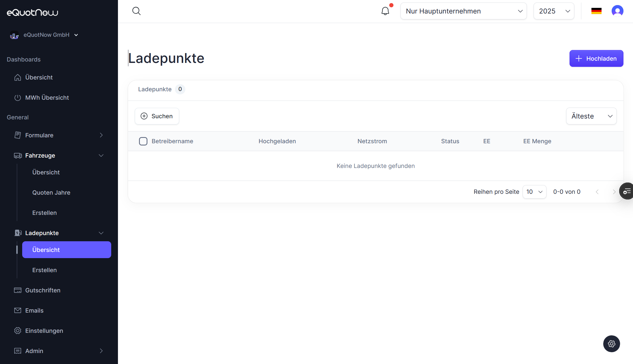Open the side panel toggle icon
The height and width of the screenshot is (364, 633).
coord(627,191)
